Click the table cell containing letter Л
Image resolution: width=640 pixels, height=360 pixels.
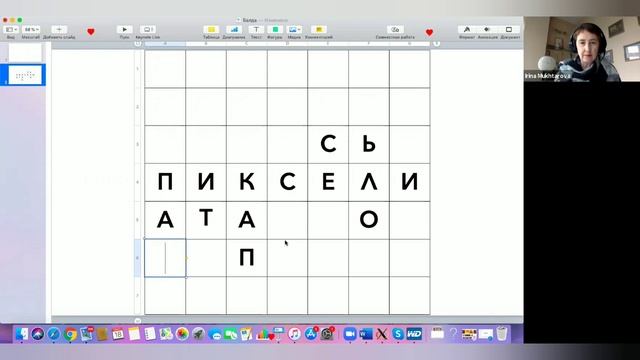pos(369,182)
